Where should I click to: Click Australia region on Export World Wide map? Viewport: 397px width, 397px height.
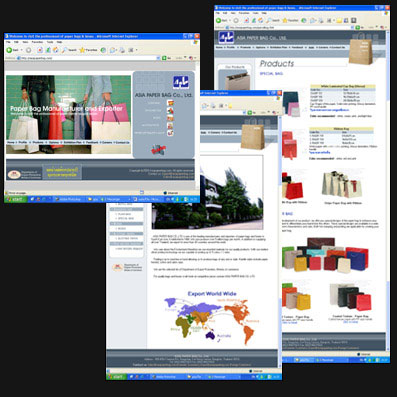210,335
